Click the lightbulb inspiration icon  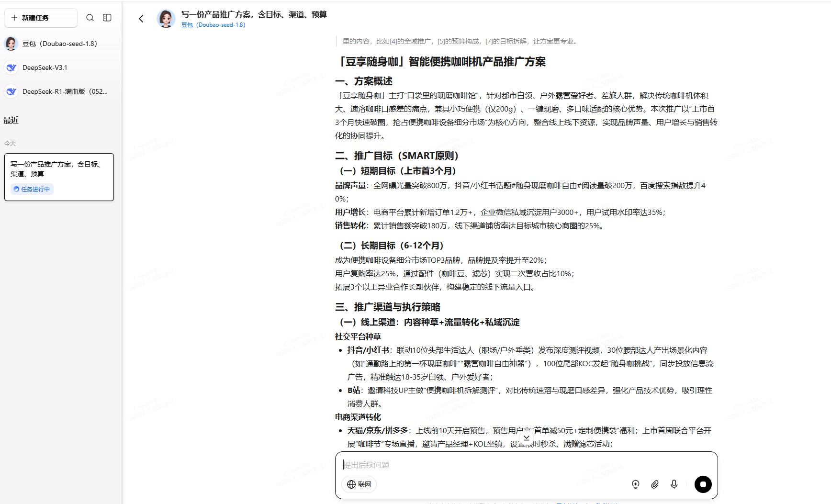(636, 484)
